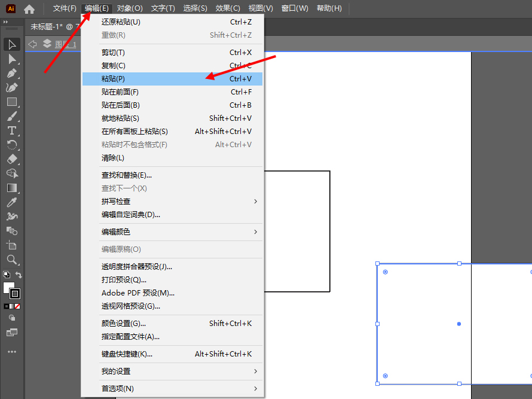Reset to default fill and stroke
532x399 pixels.
(x=6, y=275)
